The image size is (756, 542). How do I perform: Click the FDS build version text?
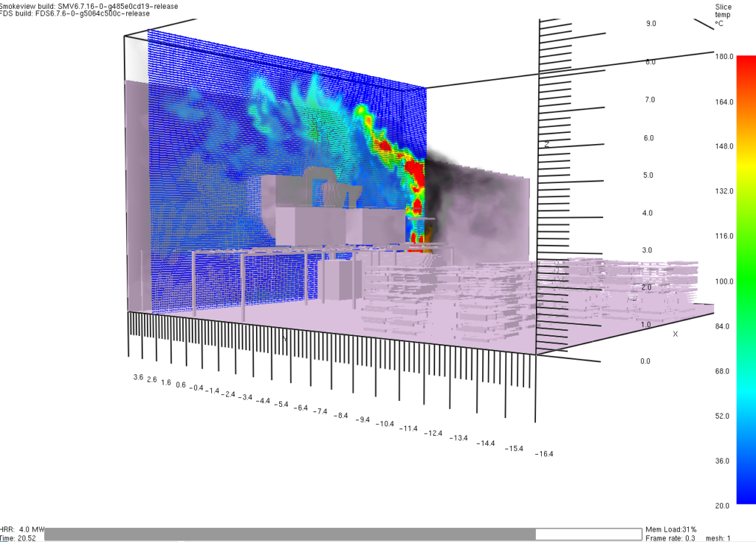point(75,13)
